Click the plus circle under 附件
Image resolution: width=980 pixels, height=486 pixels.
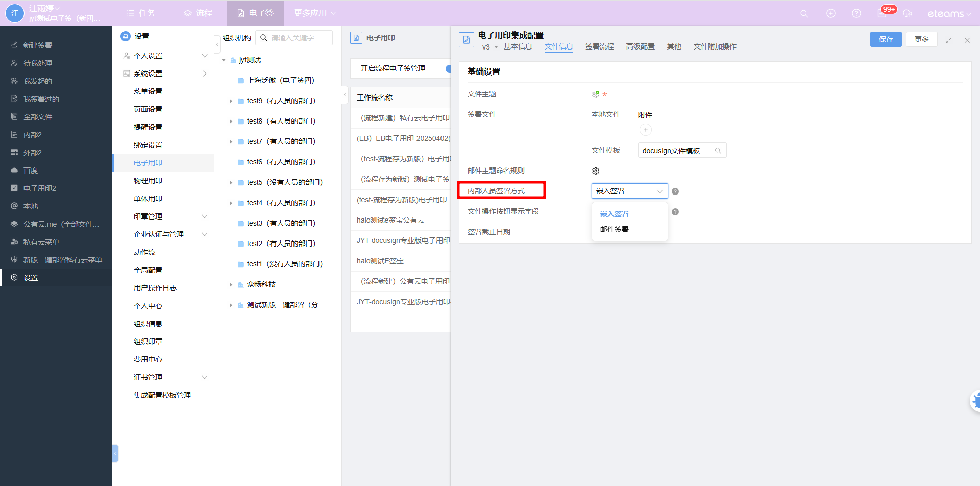click(645, 130)
